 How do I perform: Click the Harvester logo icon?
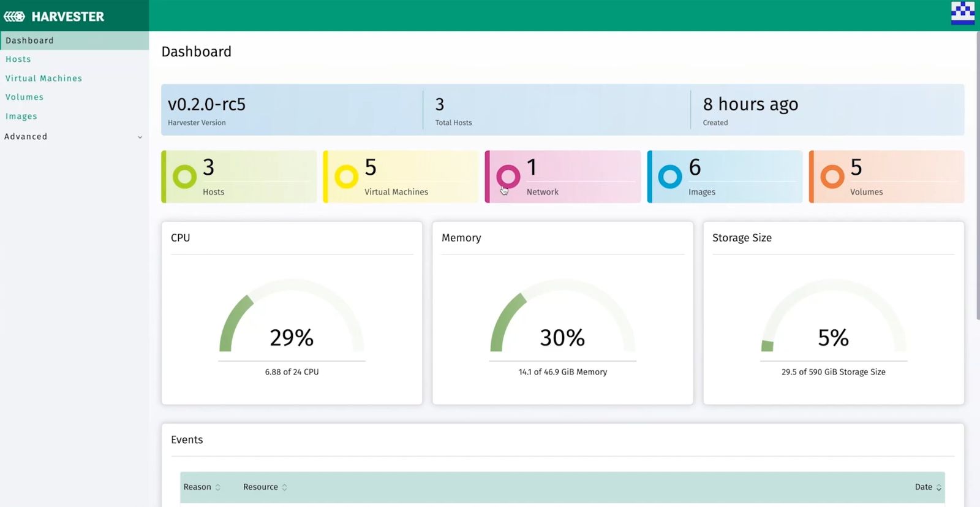coord(15,17)
